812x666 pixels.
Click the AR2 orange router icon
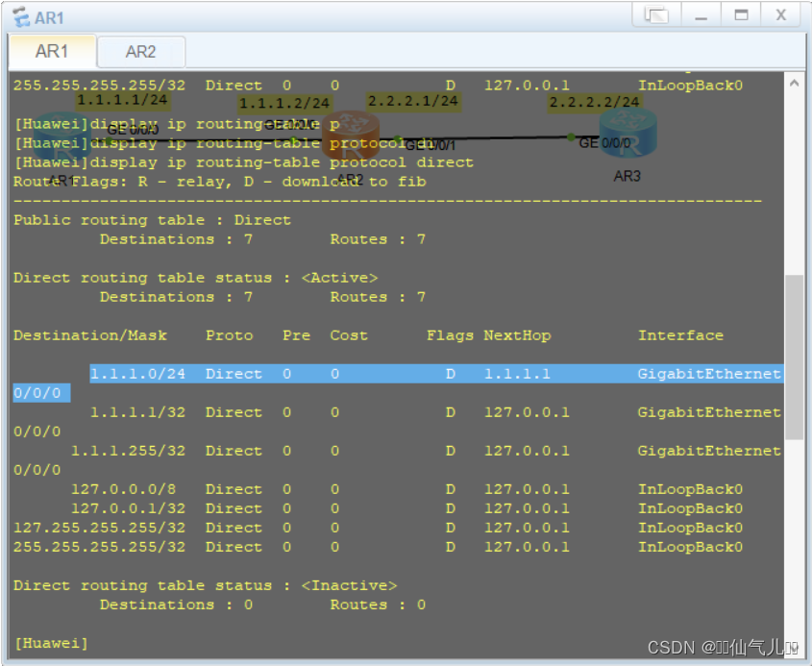click(351, 136)
